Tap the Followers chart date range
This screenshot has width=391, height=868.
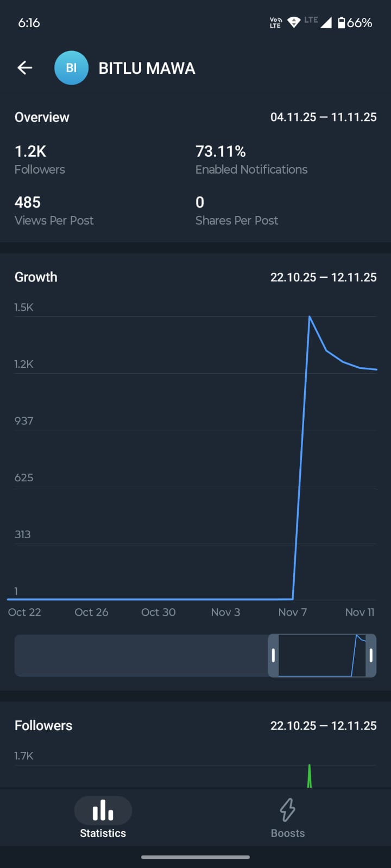click(x=323, y=726)
